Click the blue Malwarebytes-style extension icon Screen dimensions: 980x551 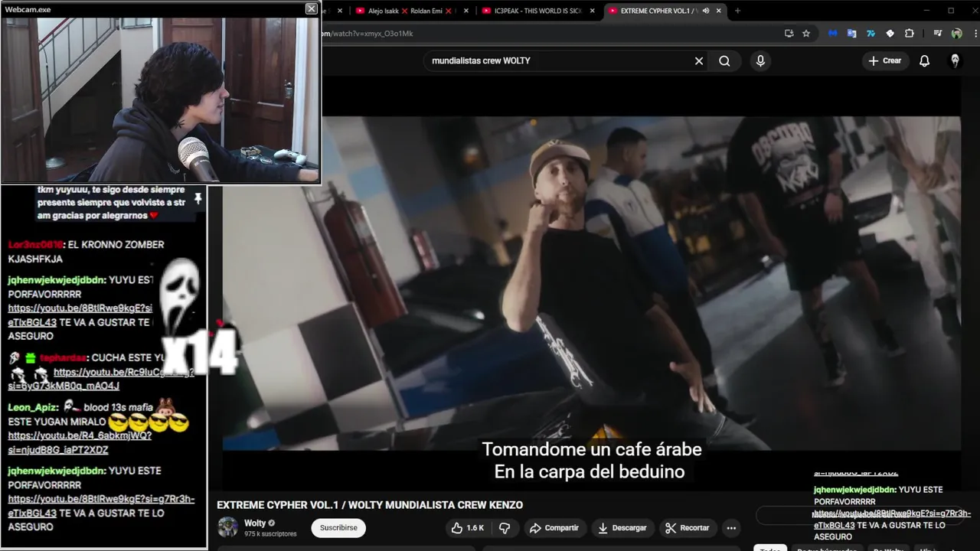833,33
